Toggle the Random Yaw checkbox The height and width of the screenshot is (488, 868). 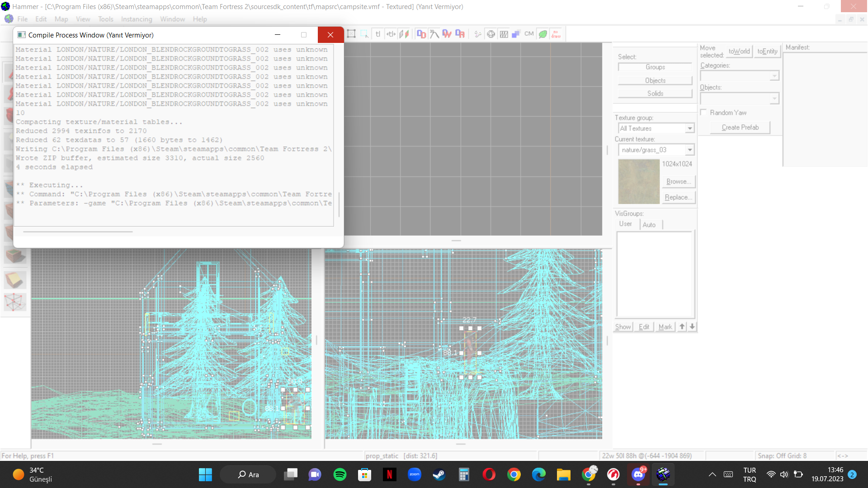(x=703, y=112)
